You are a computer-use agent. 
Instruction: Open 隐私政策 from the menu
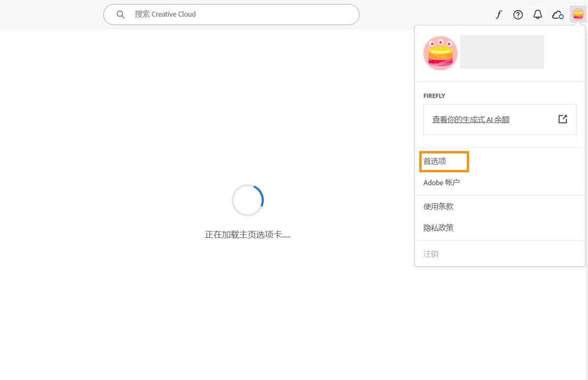point(438,228)
